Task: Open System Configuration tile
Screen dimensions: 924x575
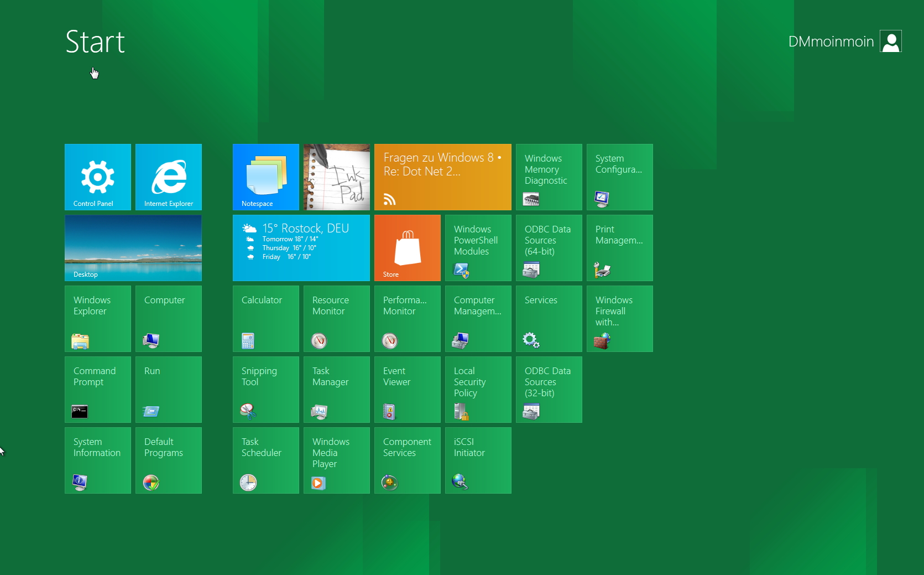Action: 620,177
